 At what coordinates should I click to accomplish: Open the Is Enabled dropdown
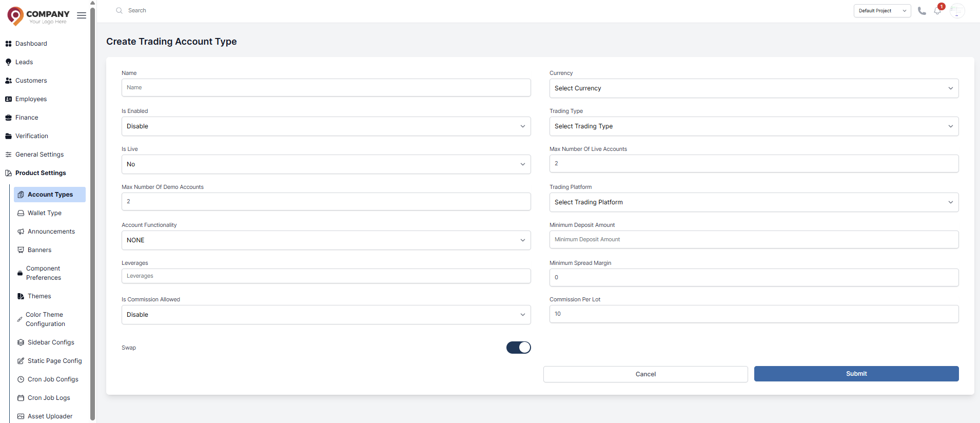tap(326, 126)
